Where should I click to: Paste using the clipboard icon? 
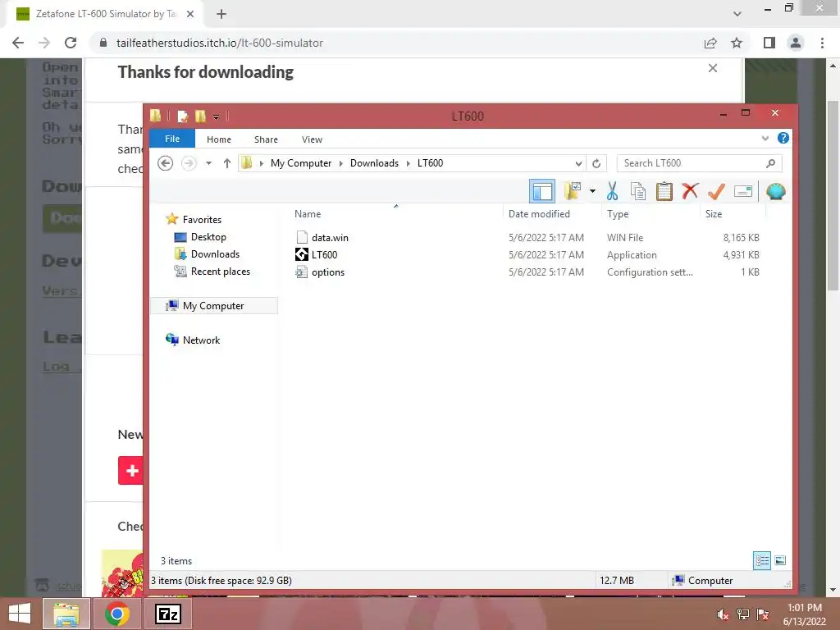click(x=664, y=191)
